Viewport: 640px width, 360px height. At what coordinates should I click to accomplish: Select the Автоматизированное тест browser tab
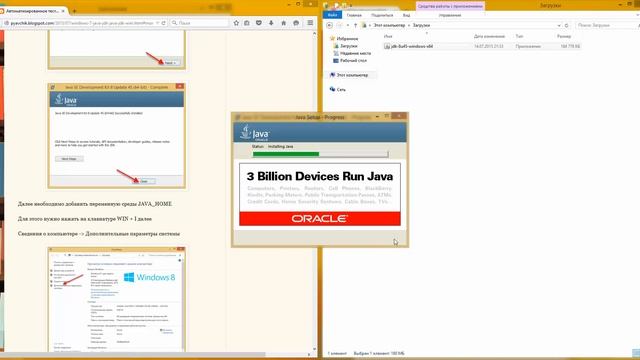[x=32, y=11]
